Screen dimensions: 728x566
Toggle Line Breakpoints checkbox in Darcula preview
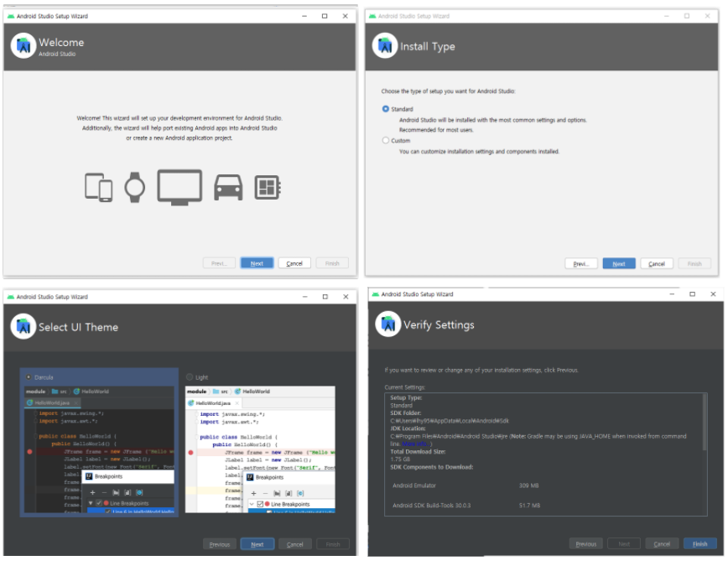[x=99, y=503]
